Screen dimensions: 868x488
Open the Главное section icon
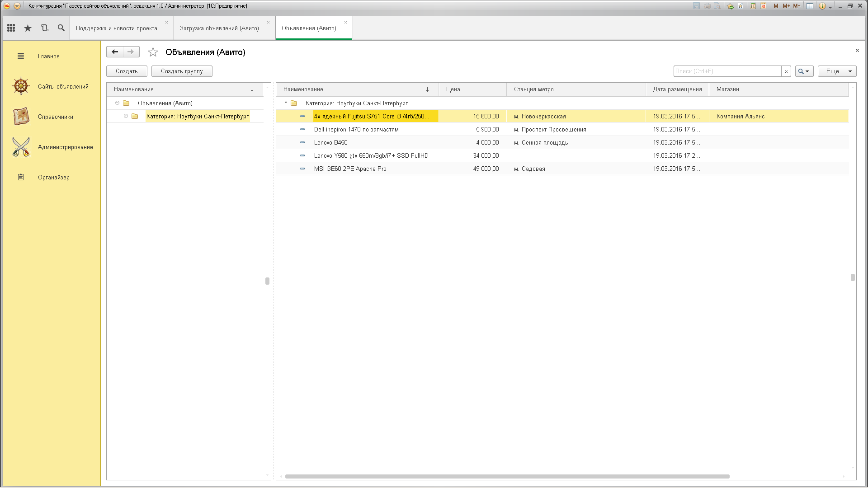pyautogui.click(x=21, y=56)
